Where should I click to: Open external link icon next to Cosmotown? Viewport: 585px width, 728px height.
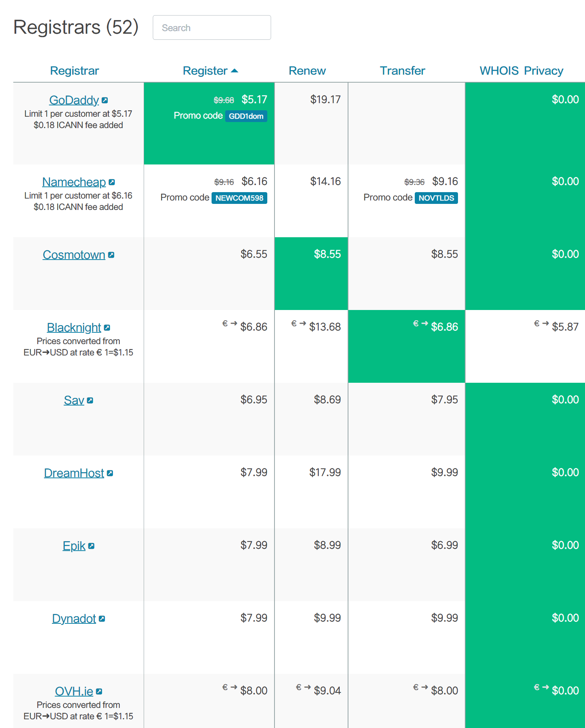111,255
